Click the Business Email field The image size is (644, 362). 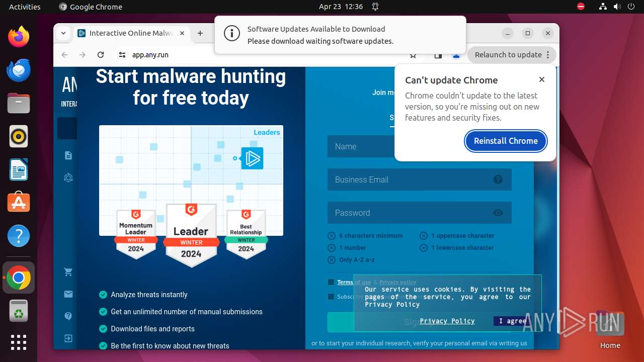420,179
